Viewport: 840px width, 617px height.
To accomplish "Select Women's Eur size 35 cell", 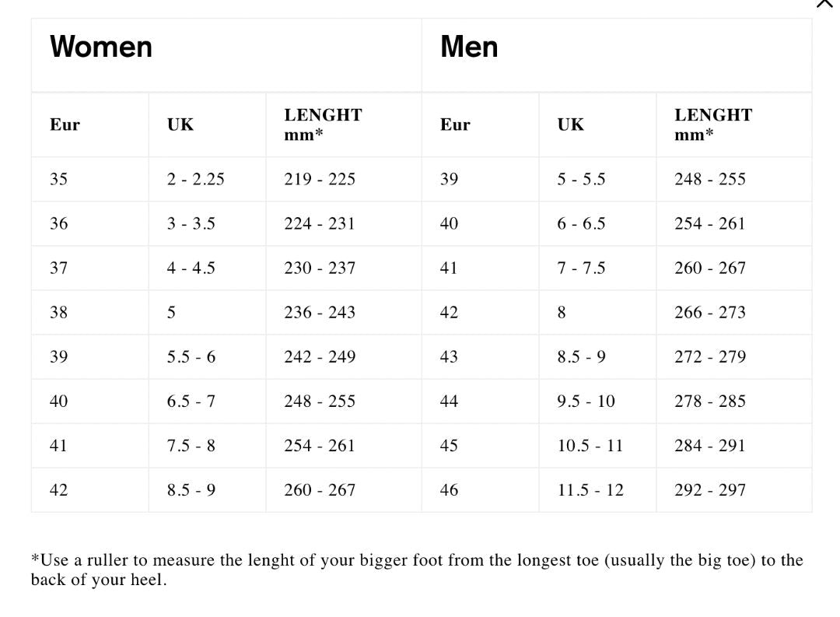I will point(58,179).
